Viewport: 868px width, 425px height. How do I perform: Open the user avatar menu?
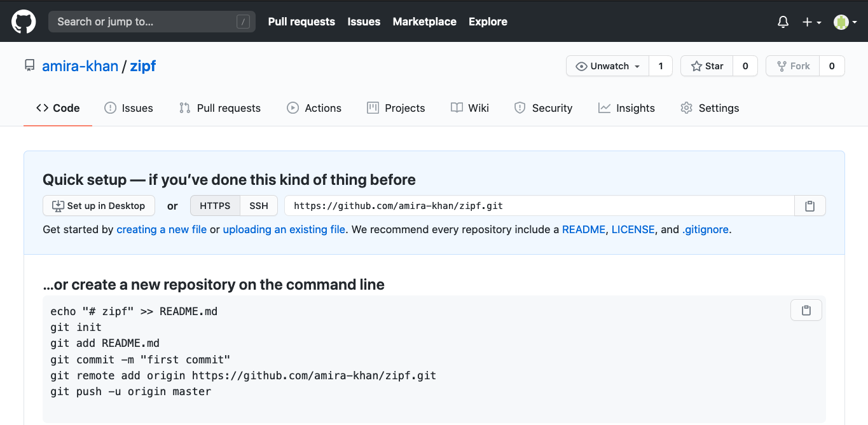(x=846, y=22)
